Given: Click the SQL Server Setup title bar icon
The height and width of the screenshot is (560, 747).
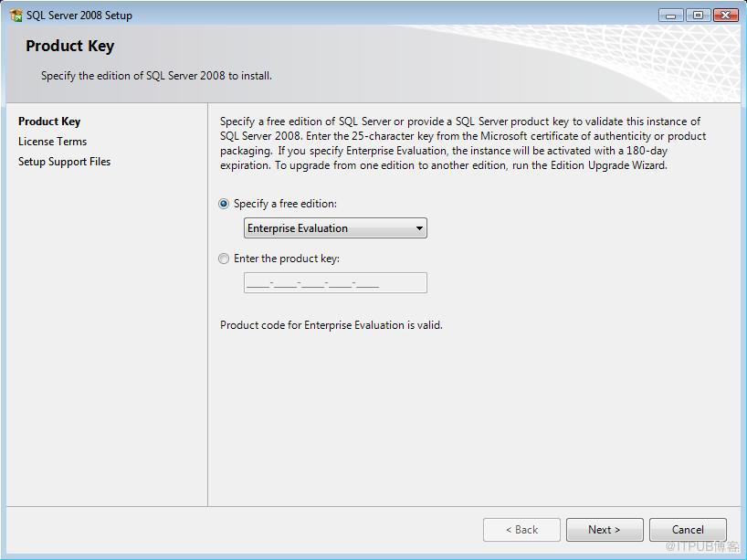Looking at the screenshot, I should click(16, 16).
